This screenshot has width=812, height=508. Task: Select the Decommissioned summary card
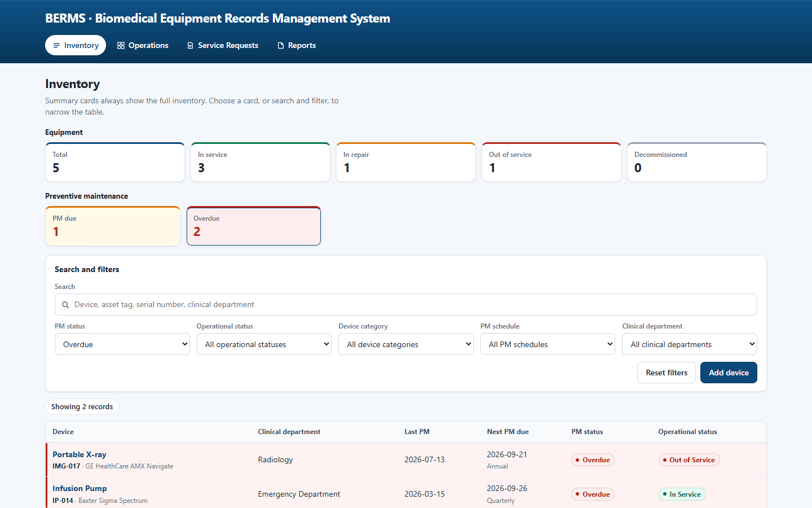tap(697, 162)
